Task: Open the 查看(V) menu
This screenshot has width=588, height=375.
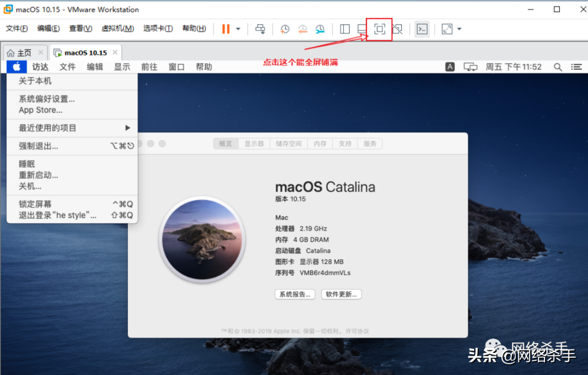Action: 81,28
